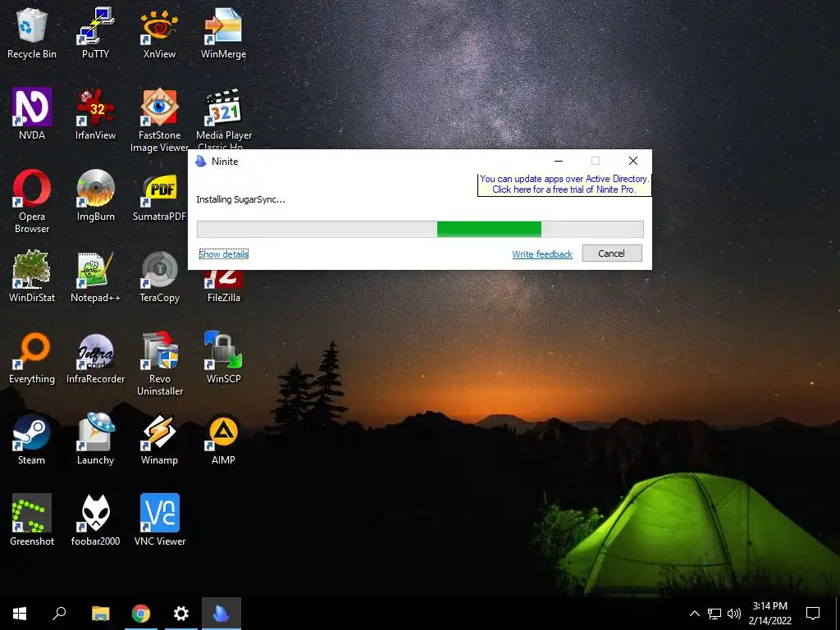840x630 pixels.
Task: Open the volume tray icon
Action: (734, 614)
